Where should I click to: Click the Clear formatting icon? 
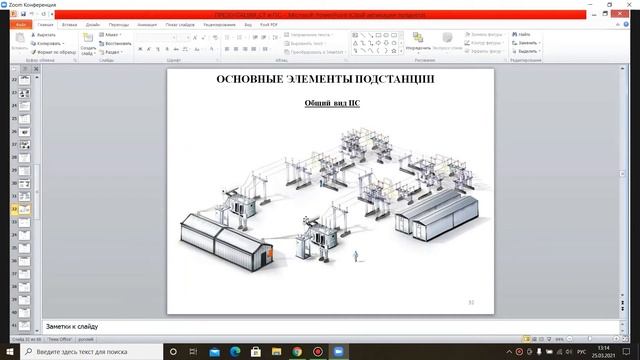tap(215, 38)
